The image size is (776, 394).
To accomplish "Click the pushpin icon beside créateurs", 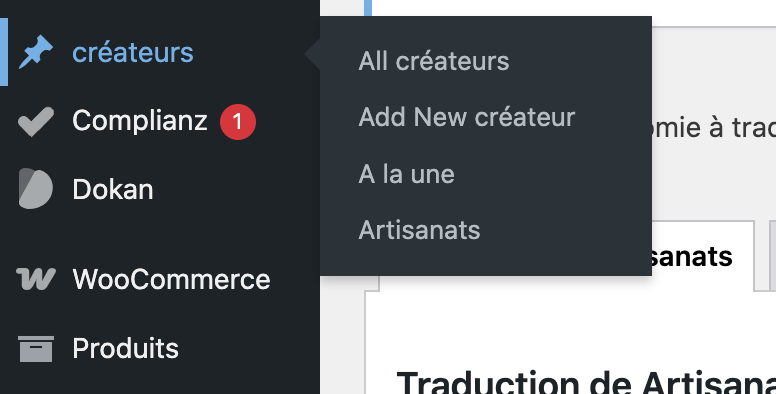I will click(x=36, y=52).
